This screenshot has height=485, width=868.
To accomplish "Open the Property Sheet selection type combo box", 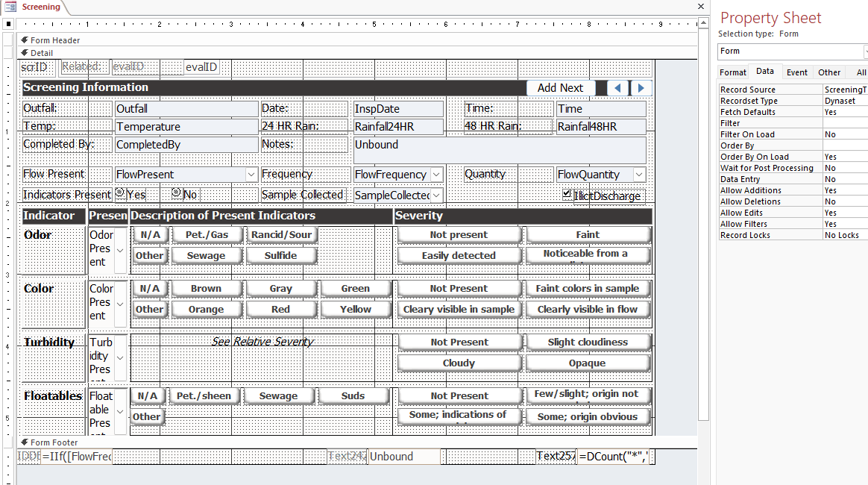I will (793, 51).
